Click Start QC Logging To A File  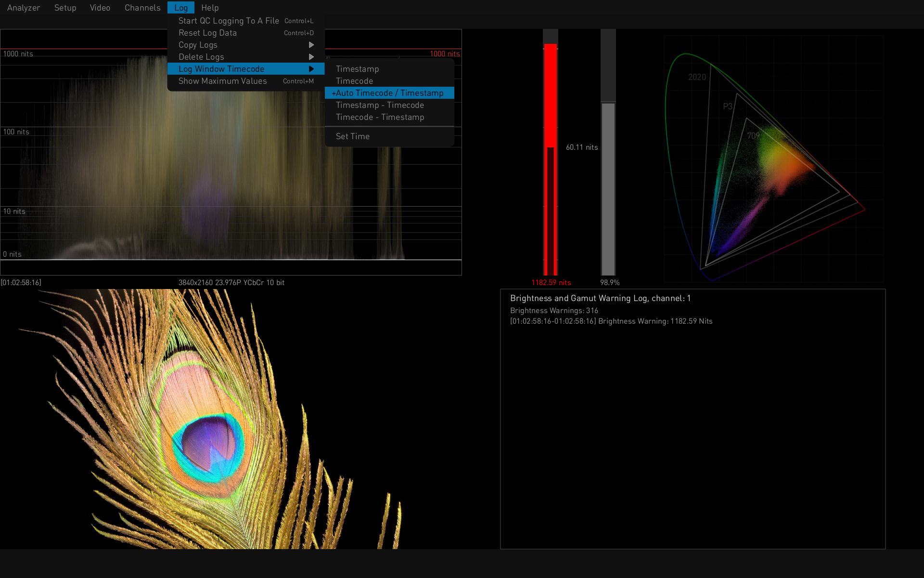click(229, 21)
